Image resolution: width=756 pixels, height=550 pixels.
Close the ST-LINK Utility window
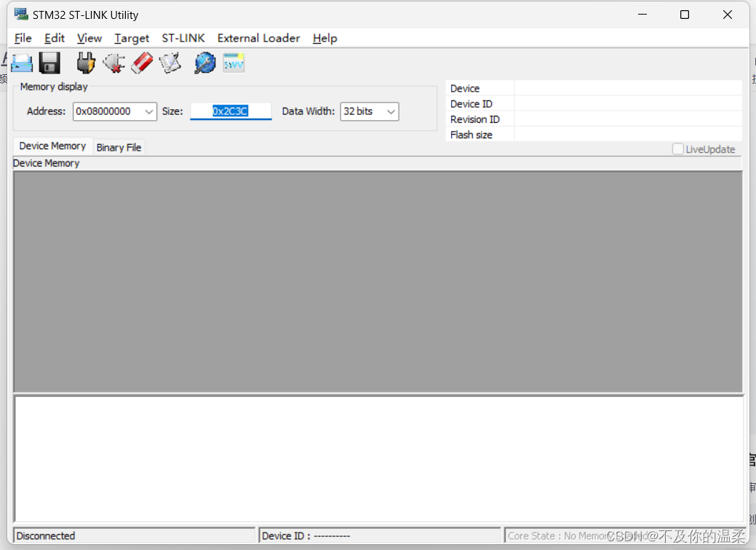point(728,15)
